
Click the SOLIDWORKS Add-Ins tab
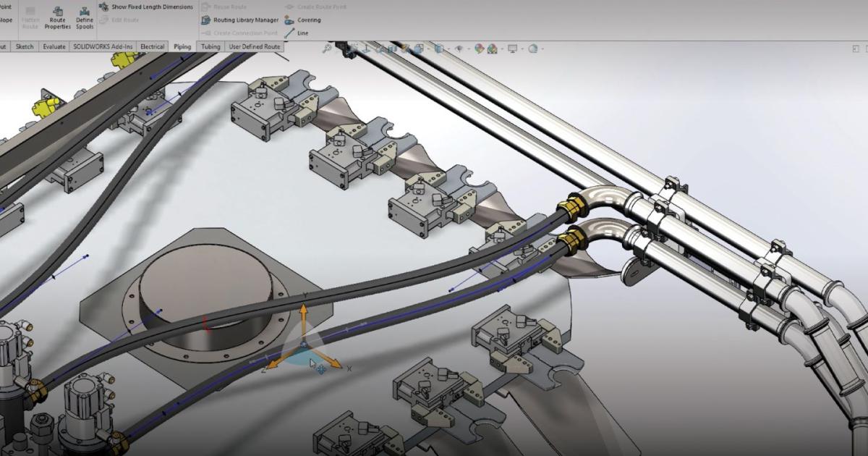point(103,46)
